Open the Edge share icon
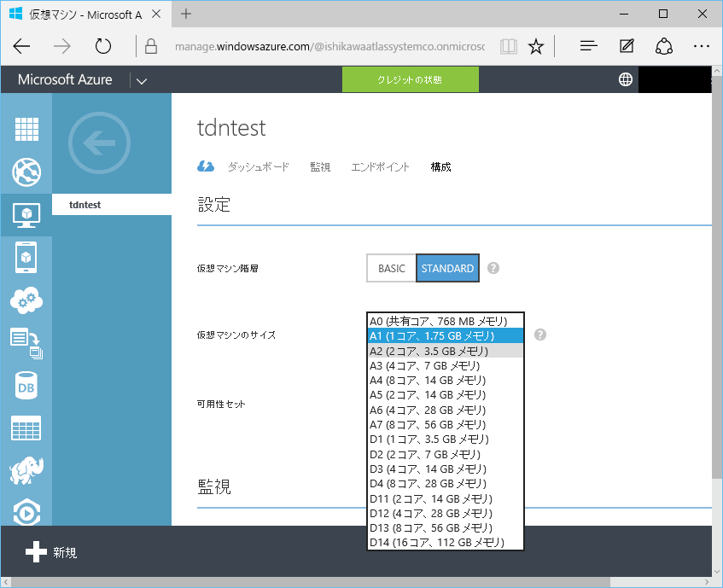Screen dimensions: 723x588 664,46
